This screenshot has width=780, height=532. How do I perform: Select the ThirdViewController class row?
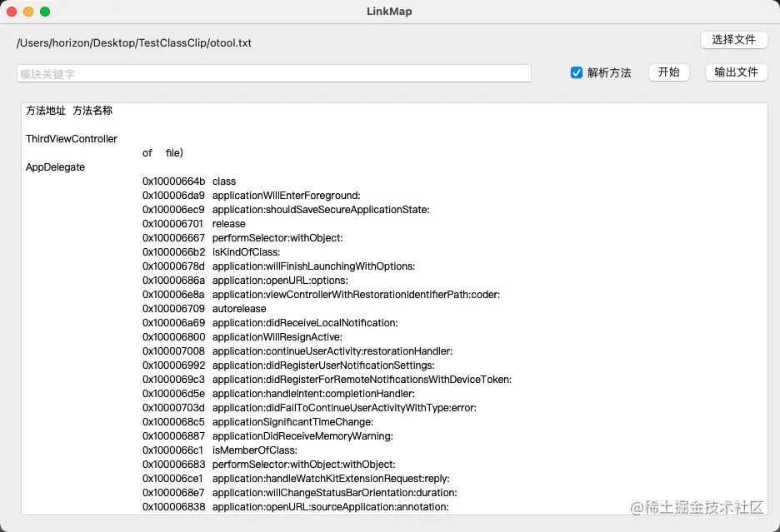pos(72,139)
